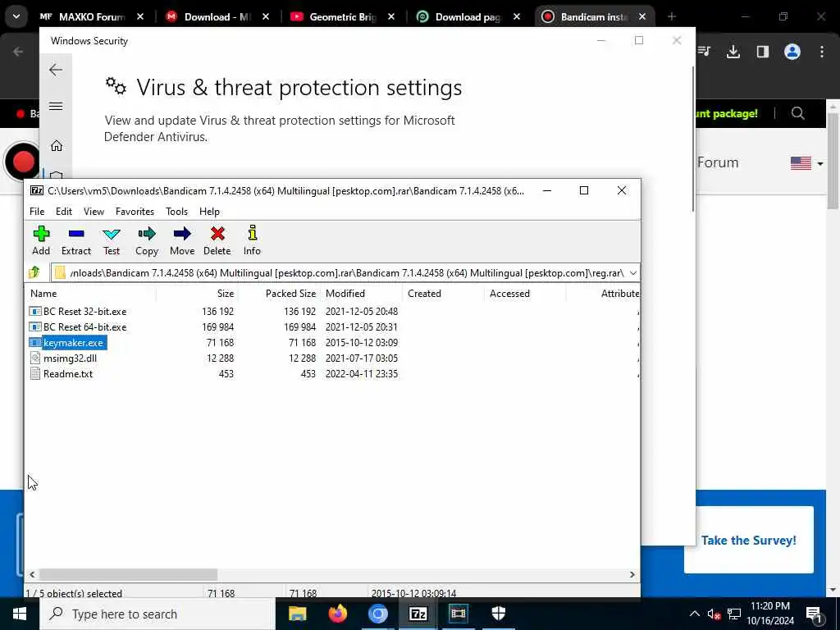Open the Chrome profile avatar
This screenshot has height=630, width=840.
792,52
